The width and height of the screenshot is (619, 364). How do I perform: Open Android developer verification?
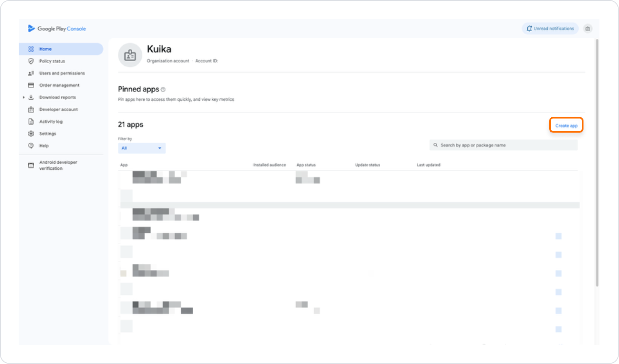click(58, 165)
